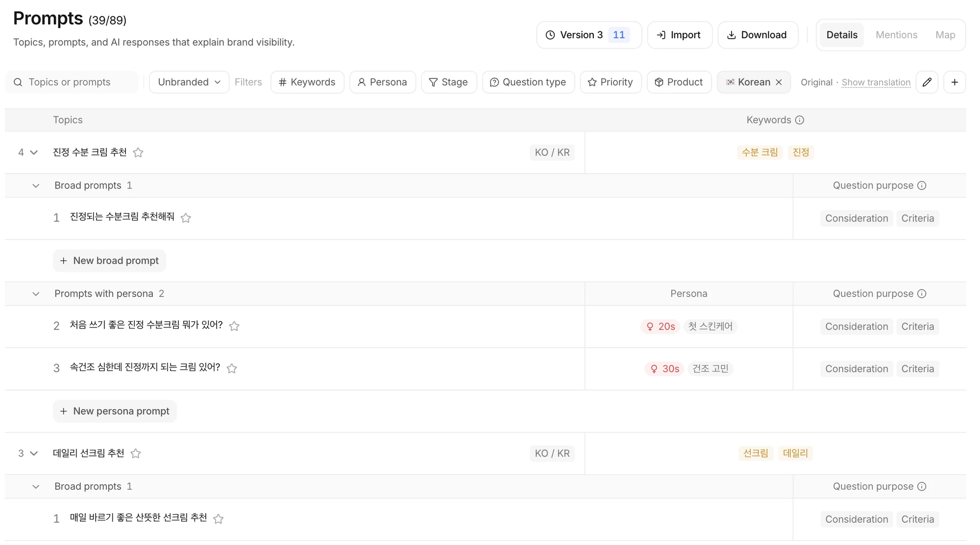The width and height of the screenshot is (980, 545).
Task: Open the Version 3 history button
Action: [x=589, y=35]
